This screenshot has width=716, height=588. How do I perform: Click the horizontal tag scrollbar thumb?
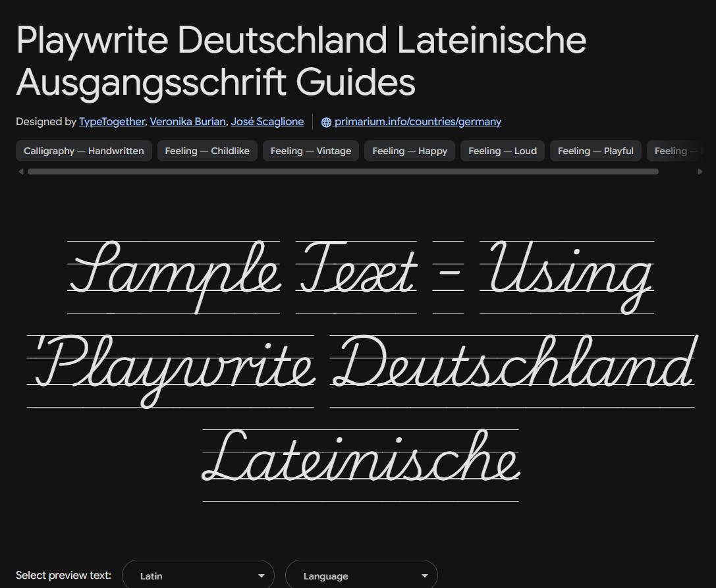pyautogui.click(x=343, y=172)
